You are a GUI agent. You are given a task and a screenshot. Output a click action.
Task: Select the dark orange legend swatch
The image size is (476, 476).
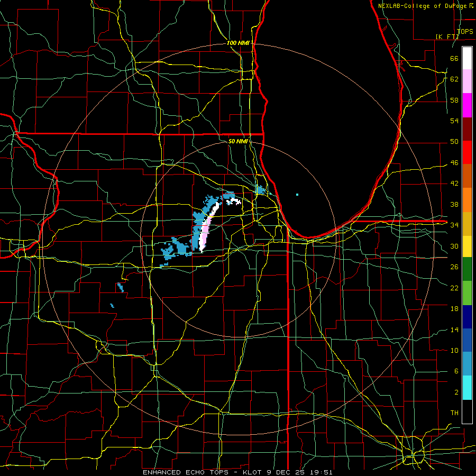[467, 176]
